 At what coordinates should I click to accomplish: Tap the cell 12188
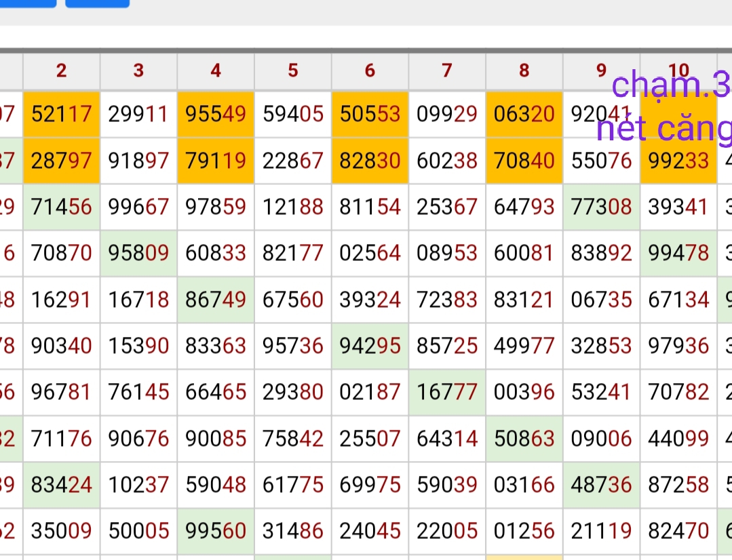292,207
